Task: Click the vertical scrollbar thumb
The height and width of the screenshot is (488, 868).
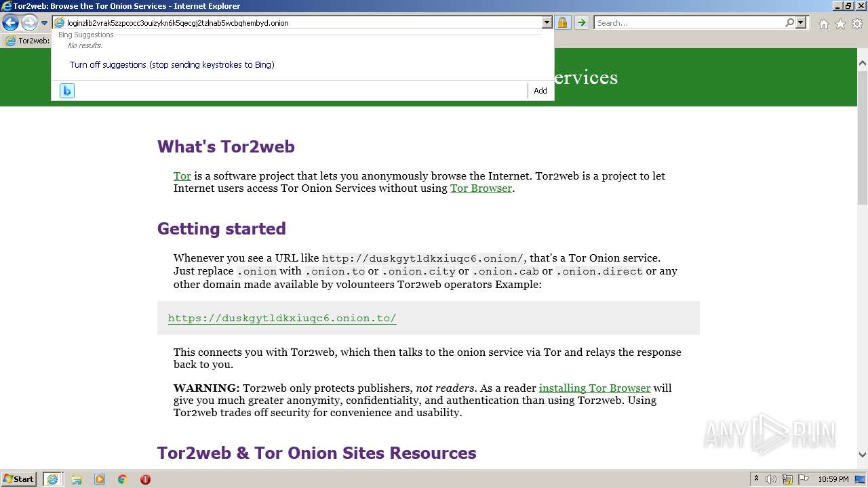Action: pyautogui.click(x=862, y=137)
